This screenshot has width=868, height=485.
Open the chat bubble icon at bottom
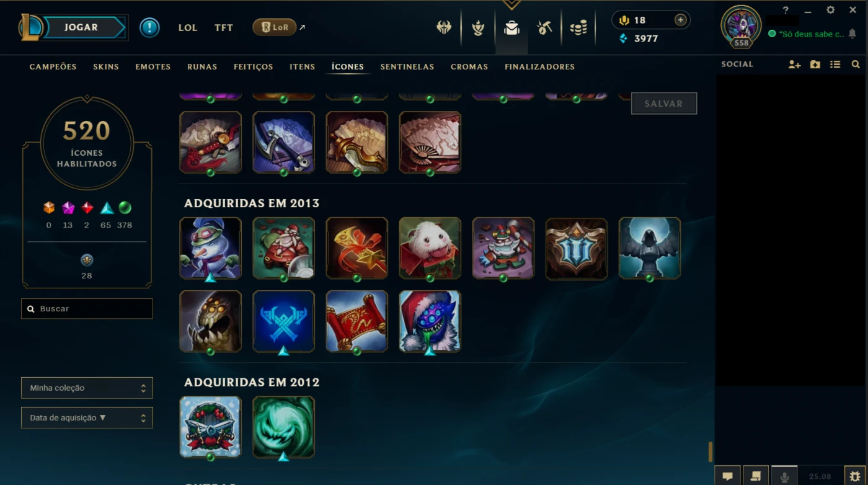tap(728, 476)
